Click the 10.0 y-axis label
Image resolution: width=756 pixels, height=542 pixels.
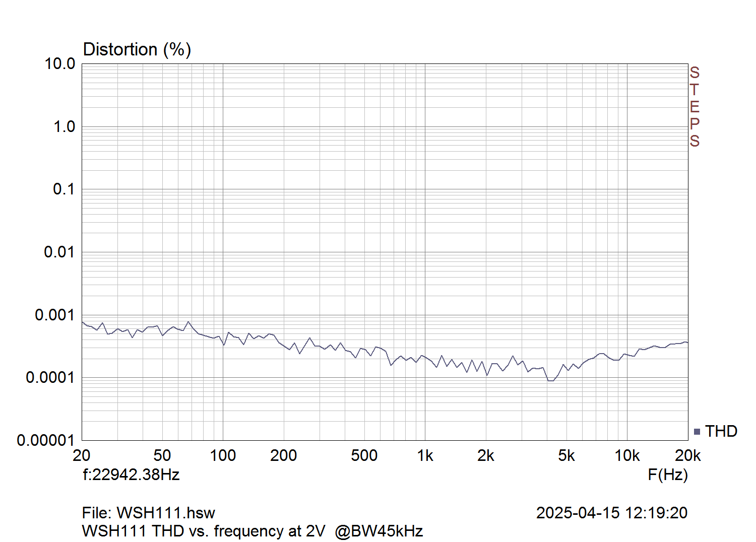click(x=59, y=64)
